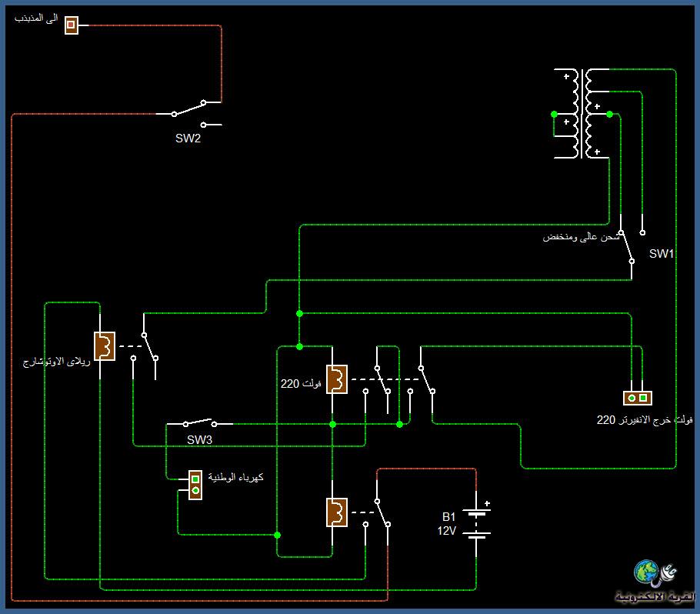
Task: Click the SW2 switch symbol
Action: [x=189, y=113]
